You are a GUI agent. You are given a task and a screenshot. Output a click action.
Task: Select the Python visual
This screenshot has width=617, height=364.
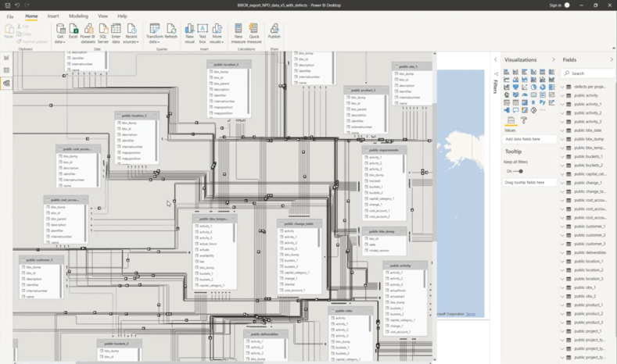(543, 102)
